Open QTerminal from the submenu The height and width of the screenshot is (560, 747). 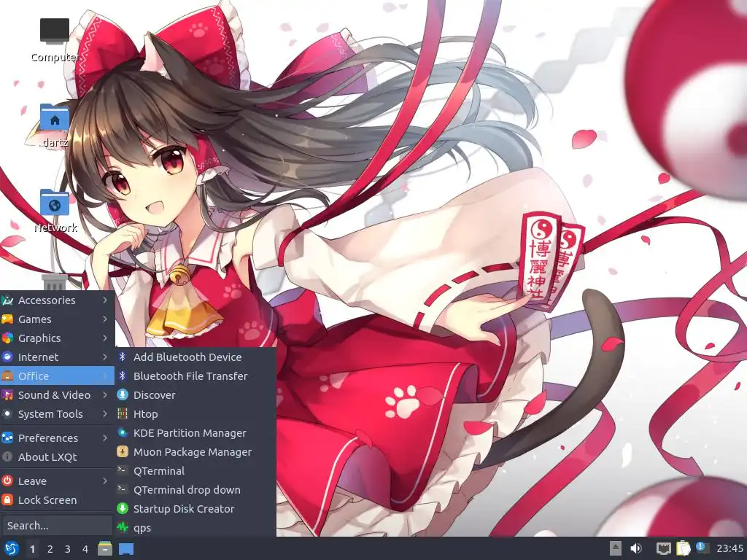click(x=196, y=471)
